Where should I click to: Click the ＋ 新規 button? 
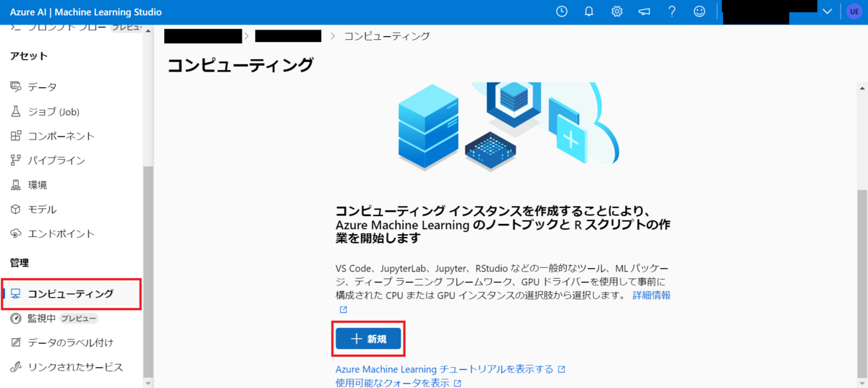(368, 339)
